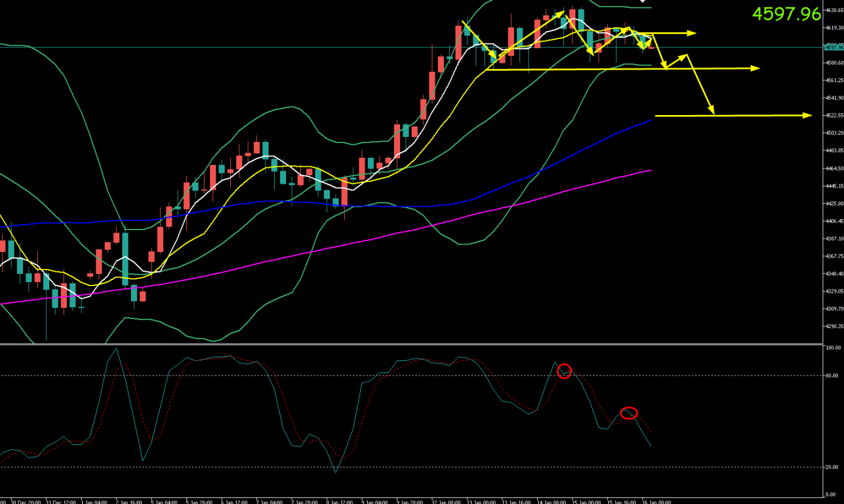This screenshot has height=504, width=844.
Task: Click the 4522.55 label on the price axis
Action: coord(832,115)
